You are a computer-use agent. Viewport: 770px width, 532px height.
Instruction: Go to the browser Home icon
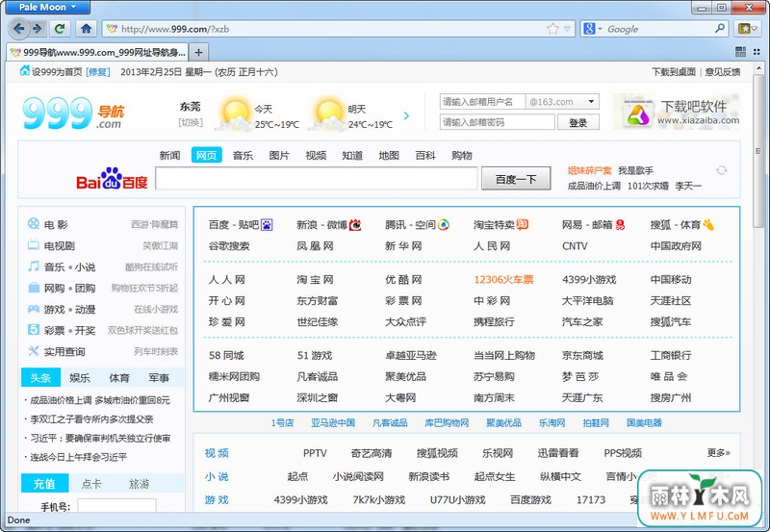click(x=87, y=29)
